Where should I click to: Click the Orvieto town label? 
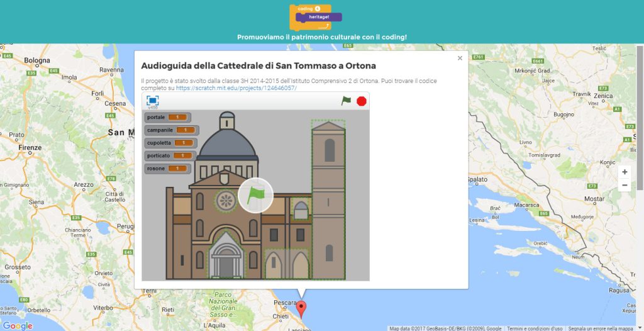[x=104, y=273]
